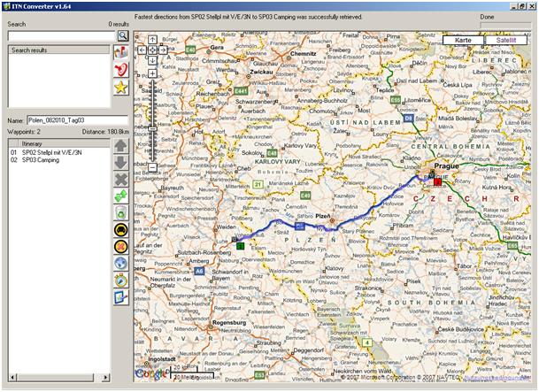Click the Nutzungsbedingungen link on map
This screenshot has height=392, width=539.
pyautogui.click(x=496, y=377)
